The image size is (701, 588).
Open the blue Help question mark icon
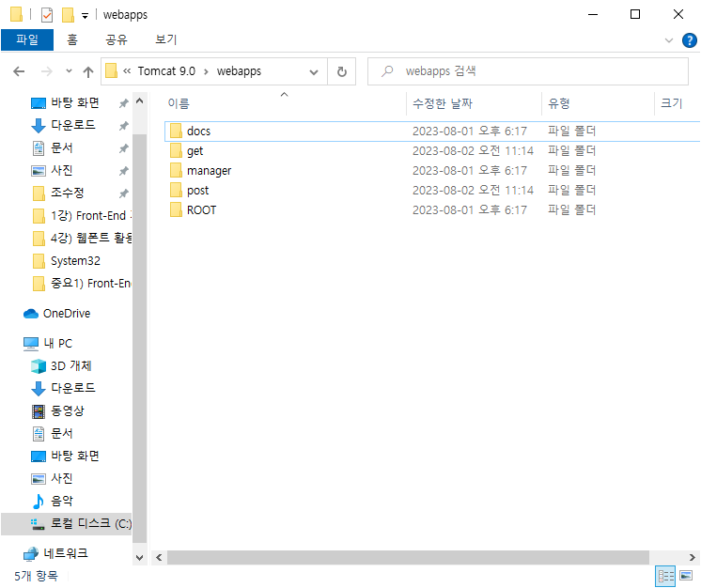(690, 40)
